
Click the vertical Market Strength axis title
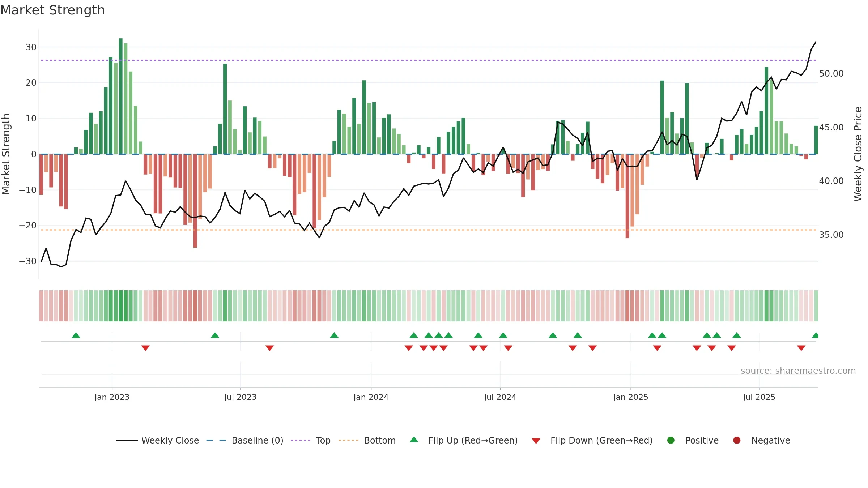tap(6, 154)
